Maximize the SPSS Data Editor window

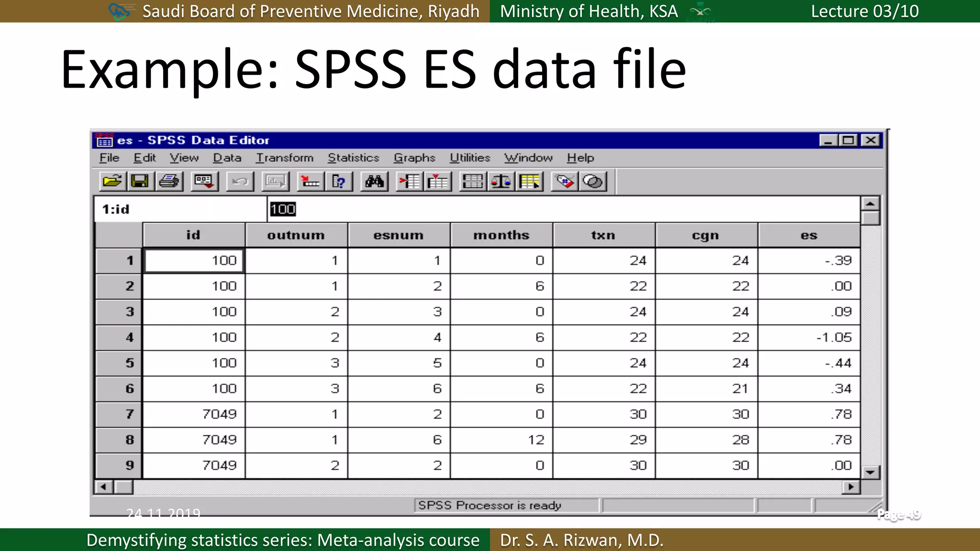(x=848, y=140)
